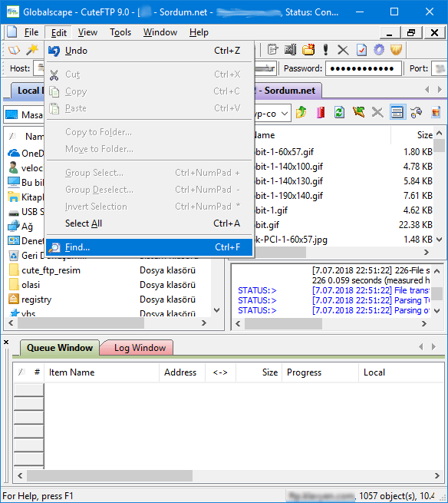Move up one folder in remote pane
448x503 pixels.
(301, 112)
